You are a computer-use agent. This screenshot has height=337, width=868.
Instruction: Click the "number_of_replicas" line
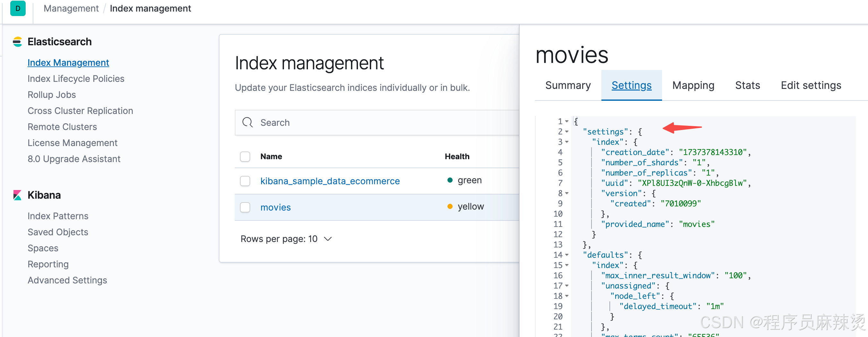(x=660, y=173)
